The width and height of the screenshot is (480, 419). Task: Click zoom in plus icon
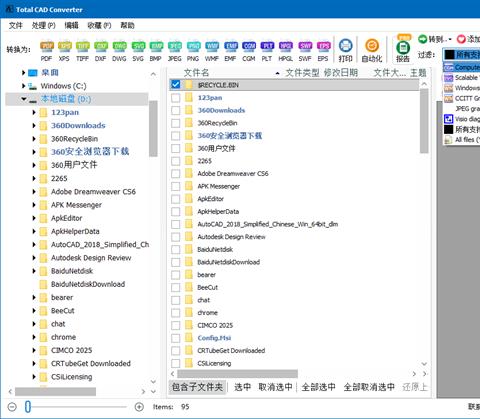[139, 407]
